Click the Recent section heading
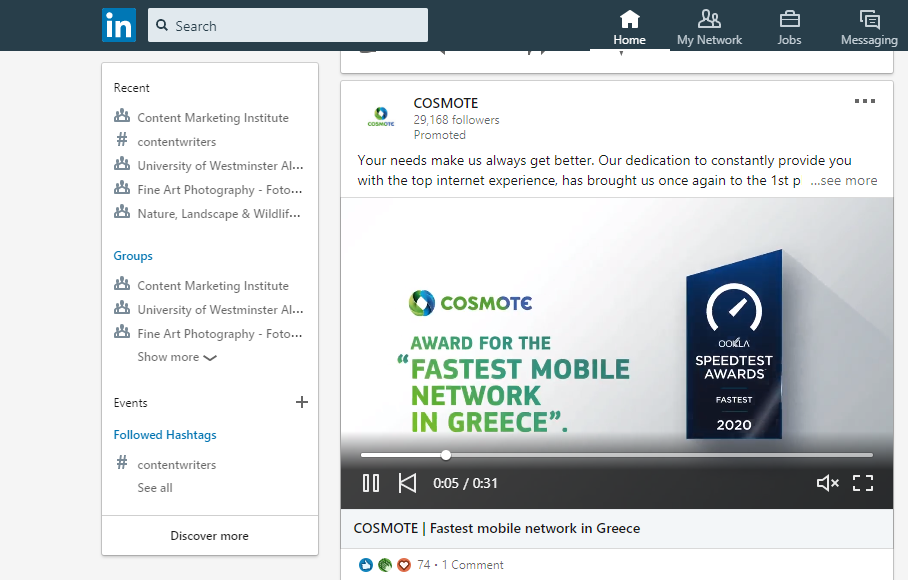908x580 pixels. coord(131,88)
